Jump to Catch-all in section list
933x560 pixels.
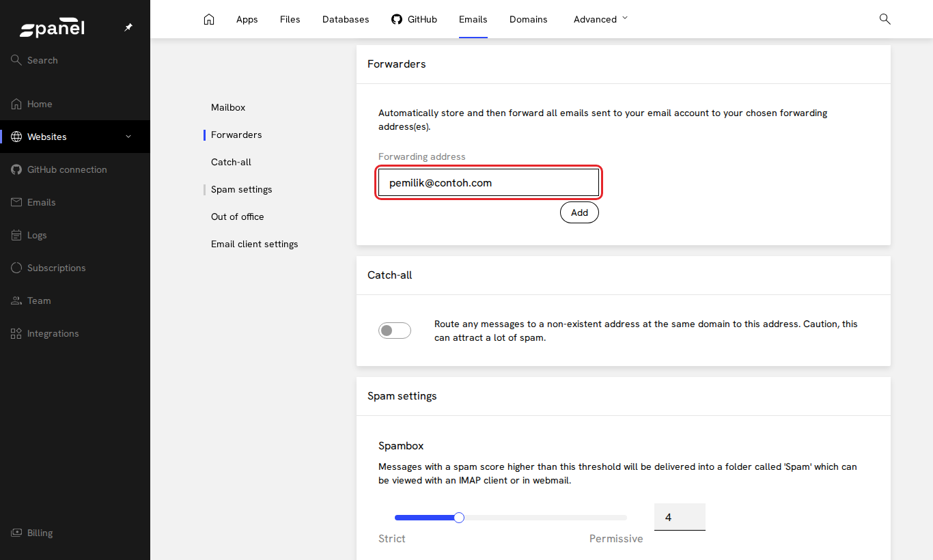(x=231, y=162)
